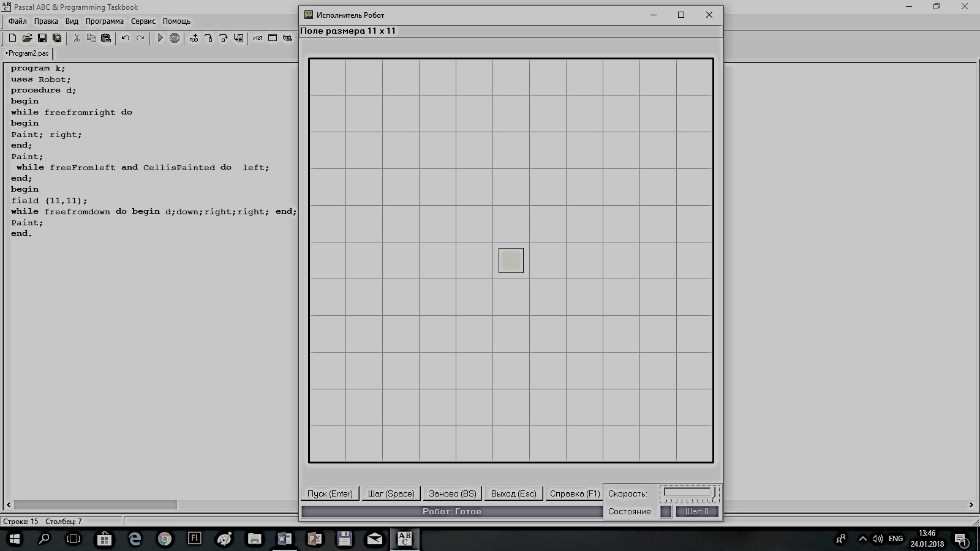The width and height of the screenshot is (980, 551).
Task: Run to cursor toolbar icon
Action: click(x=238, y=38)
